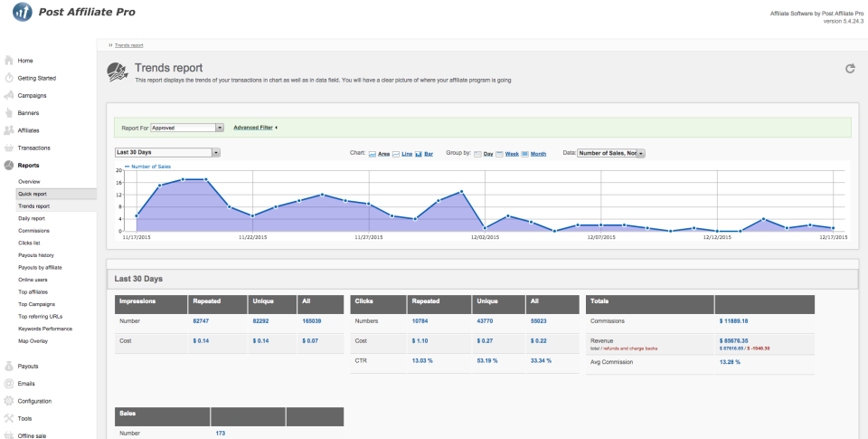Switch chart to Area link
This screenshot has width=868, height=439.
tap(383, 154)
